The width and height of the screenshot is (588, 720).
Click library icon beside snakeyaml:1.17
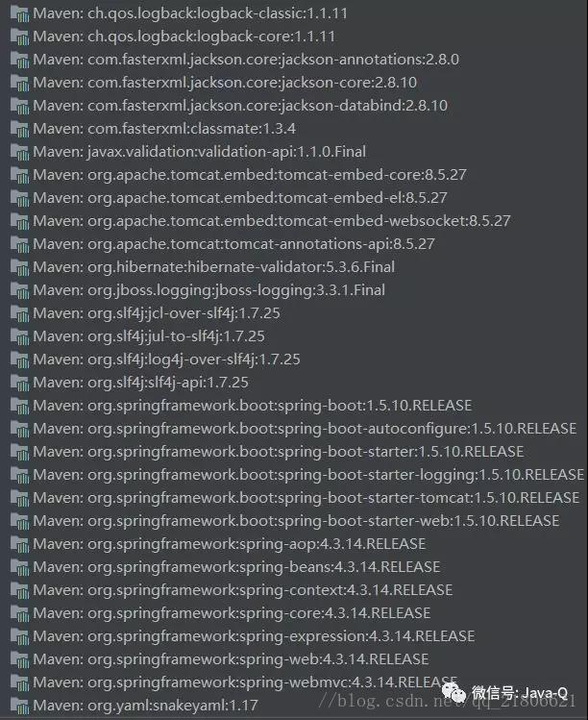20,706
